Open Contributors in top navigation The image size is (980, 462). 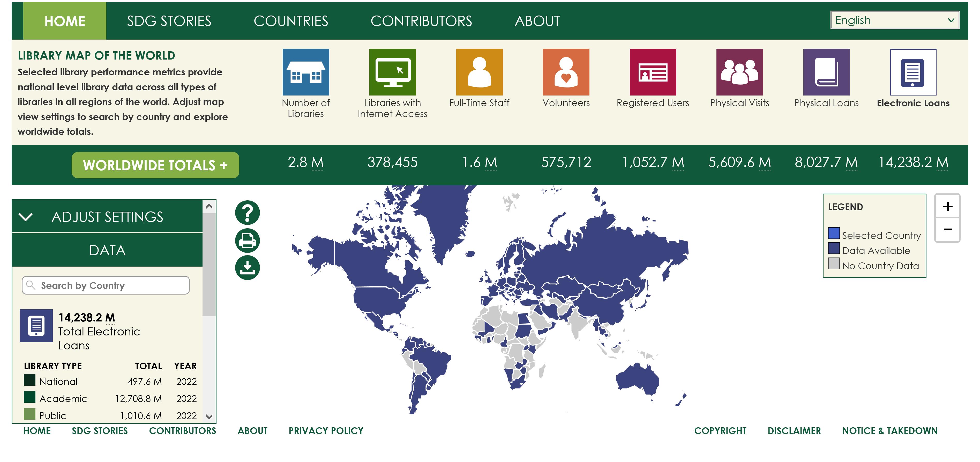[x=421, y=21]
